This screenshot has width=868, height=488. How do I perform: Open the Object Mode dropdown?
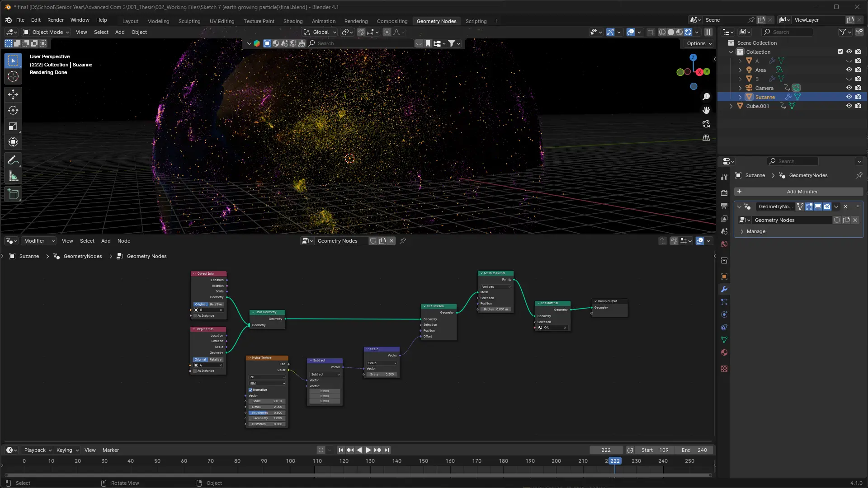pyautogui.click(x=46, y=32)
